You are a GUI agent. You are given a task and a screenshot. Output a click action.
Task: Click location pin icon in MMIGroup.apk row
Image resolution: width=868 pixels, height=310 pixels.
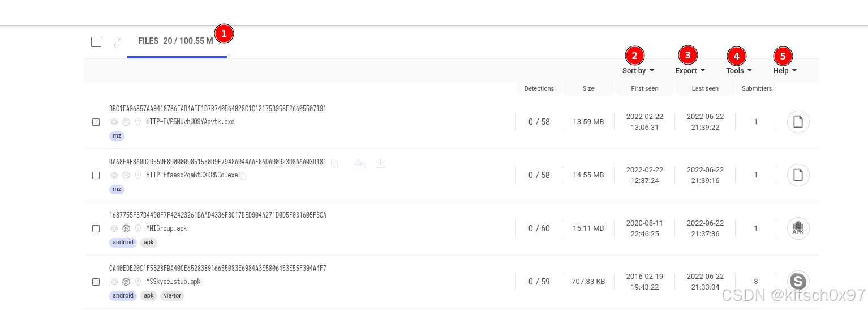point(138,228)
